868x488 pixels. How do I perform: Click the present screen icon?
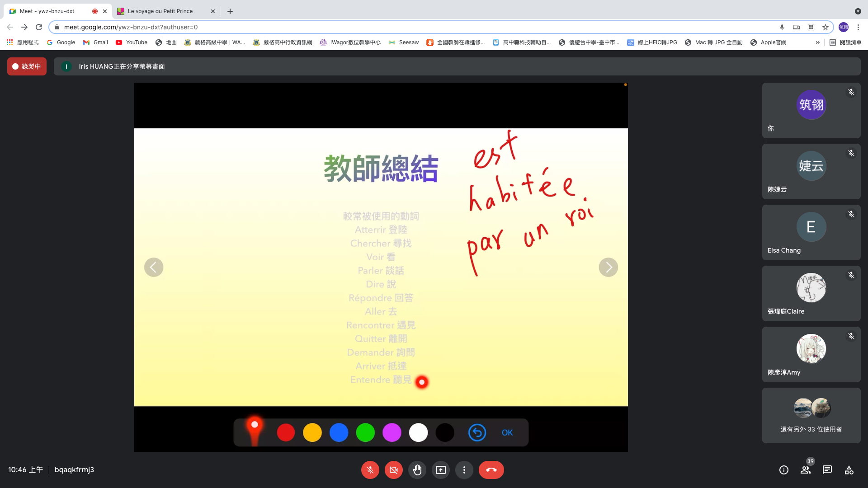440,470
